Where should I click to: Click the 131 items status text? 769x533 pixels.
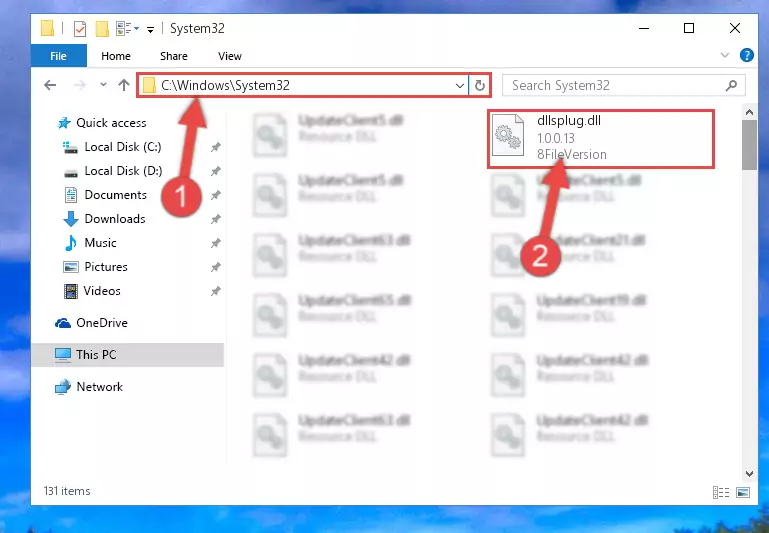tap(67, 491)
